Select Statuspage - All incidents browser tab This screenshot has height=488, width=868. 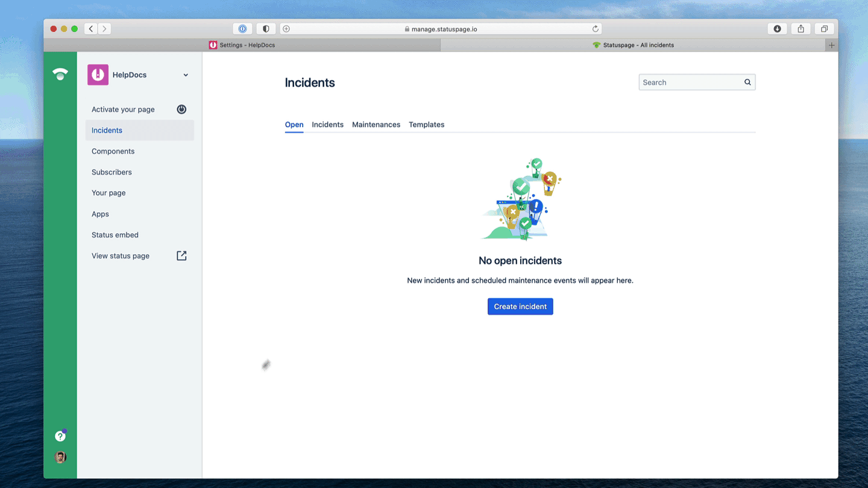(x=634, y=45)
